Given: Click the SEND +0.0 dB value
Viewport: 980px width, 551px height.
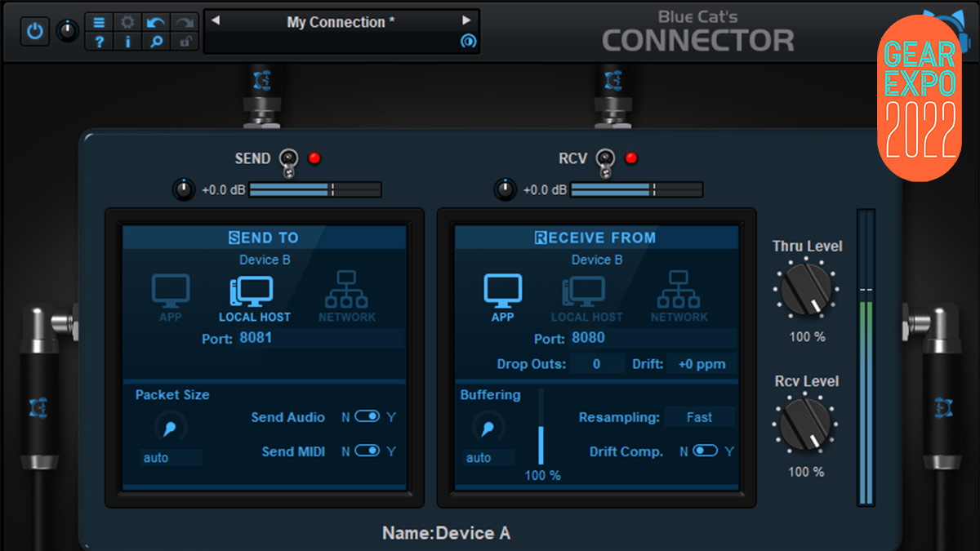Looking at the screenshot, I should [224, 190].
